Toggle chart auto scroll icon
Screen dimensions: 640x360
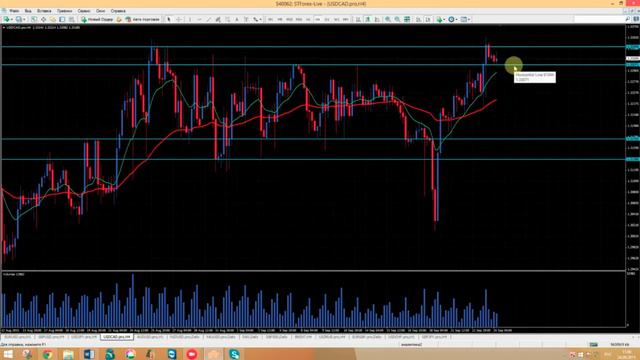[x=418, y=19]
